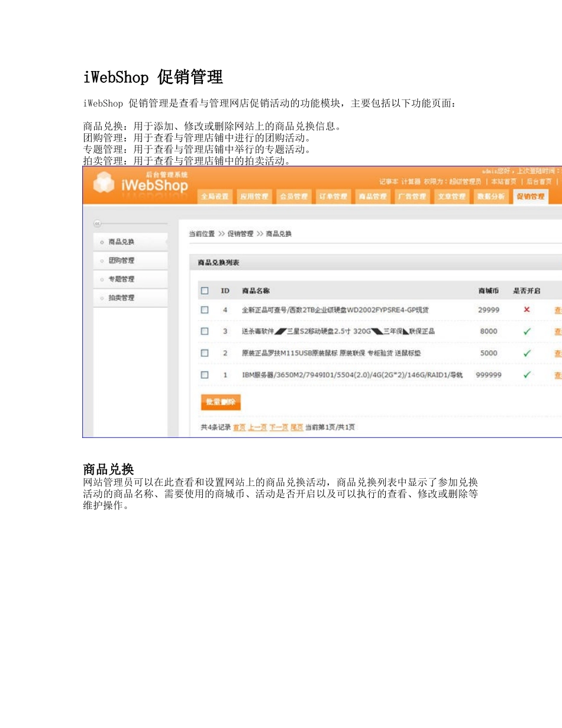The image size is (562, 728).
Task: Check the box for product ID 4
Action: pyautogui.click(x=205, y=310)
